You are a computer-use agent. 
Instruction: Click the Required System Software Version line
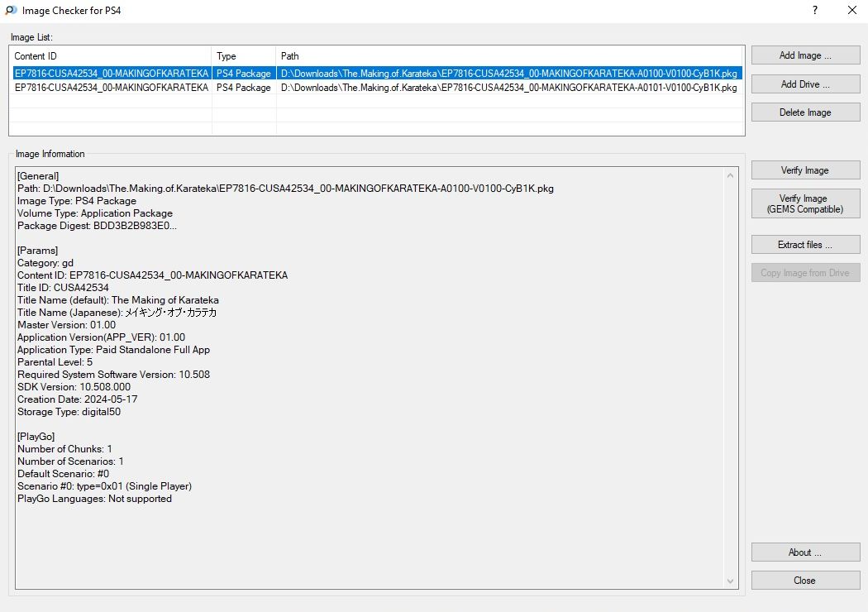113,375
